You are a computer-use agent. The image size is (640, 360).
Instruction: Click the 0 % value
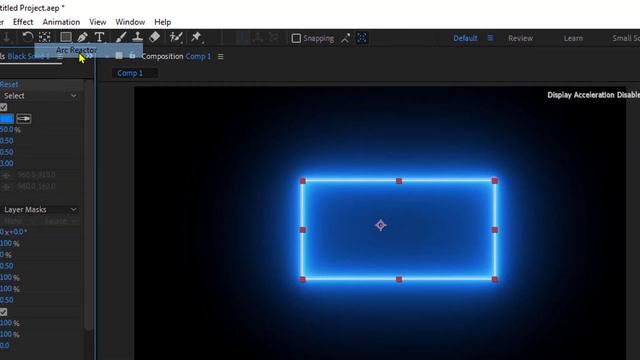click(6, 255)
